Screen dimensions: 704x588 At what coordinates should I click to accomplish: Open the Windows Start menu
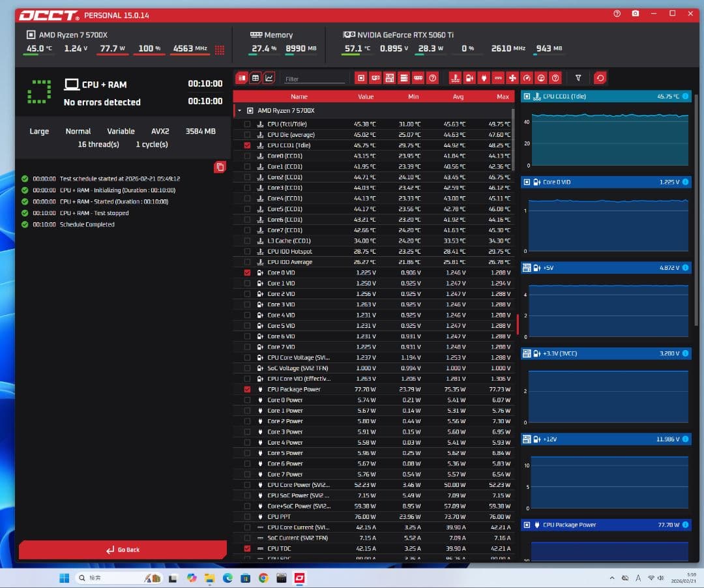pyautogui.click(x=65, y=578)
